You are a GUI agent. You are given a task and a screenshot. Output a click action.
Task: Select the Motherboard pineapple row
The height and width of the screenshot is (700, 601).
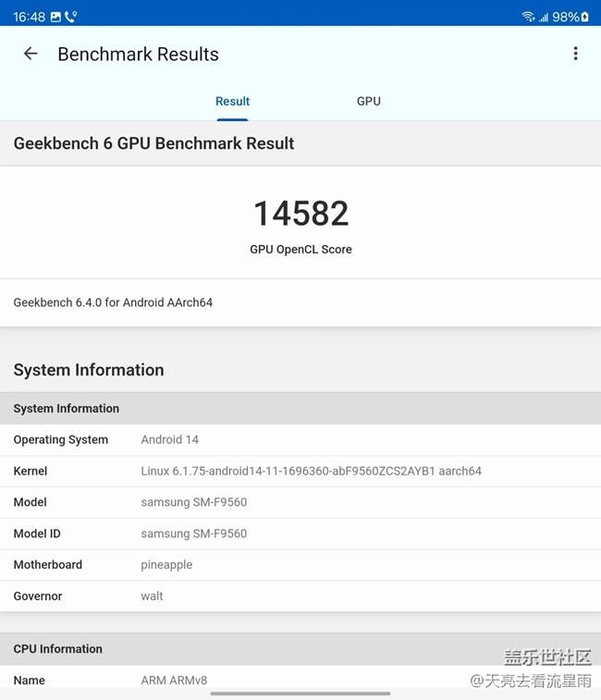[300, 565]
